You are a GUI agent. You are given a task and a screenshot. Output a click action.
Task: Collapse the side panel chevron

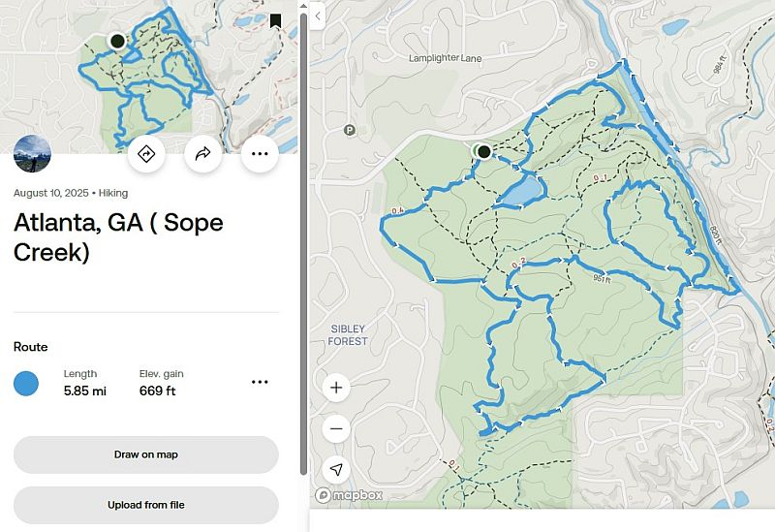click(x=318, y=16)
